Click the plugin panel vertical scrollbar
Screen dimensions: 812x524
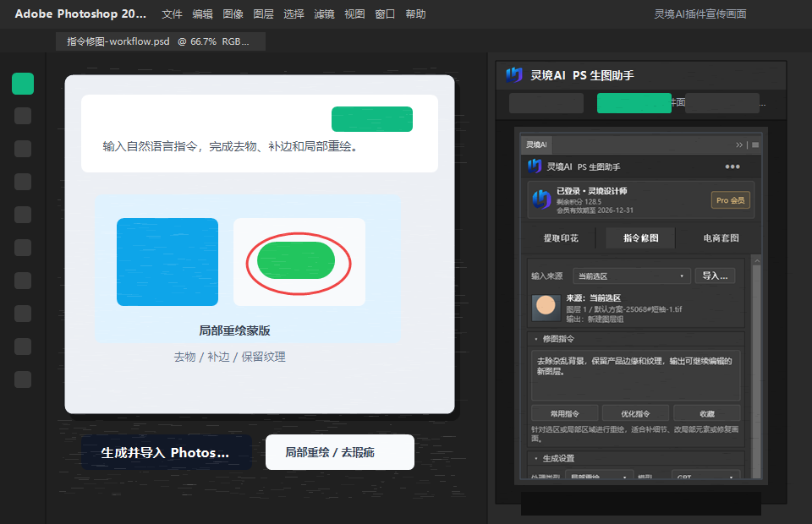tap(756, 370)
